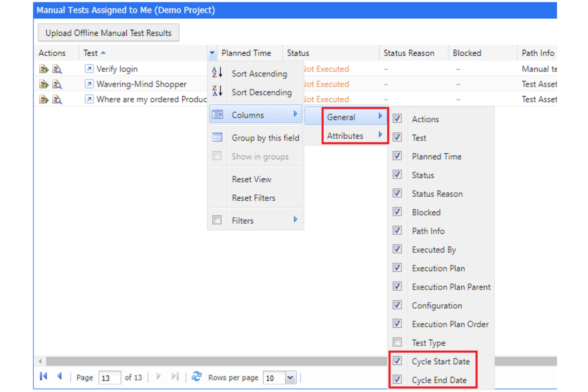Open link icon beside Verify login

tap(89, 69)
